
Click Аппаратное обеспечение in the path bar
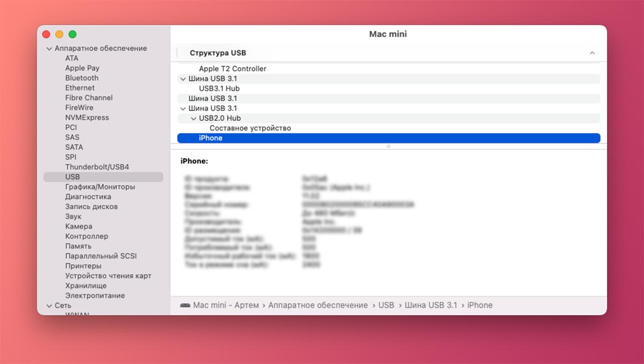tap(318, 305)
